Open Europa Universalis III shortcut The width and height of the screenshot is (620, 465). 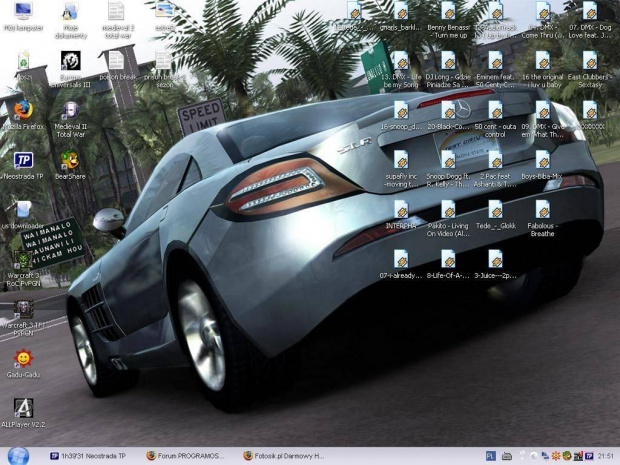70,62
